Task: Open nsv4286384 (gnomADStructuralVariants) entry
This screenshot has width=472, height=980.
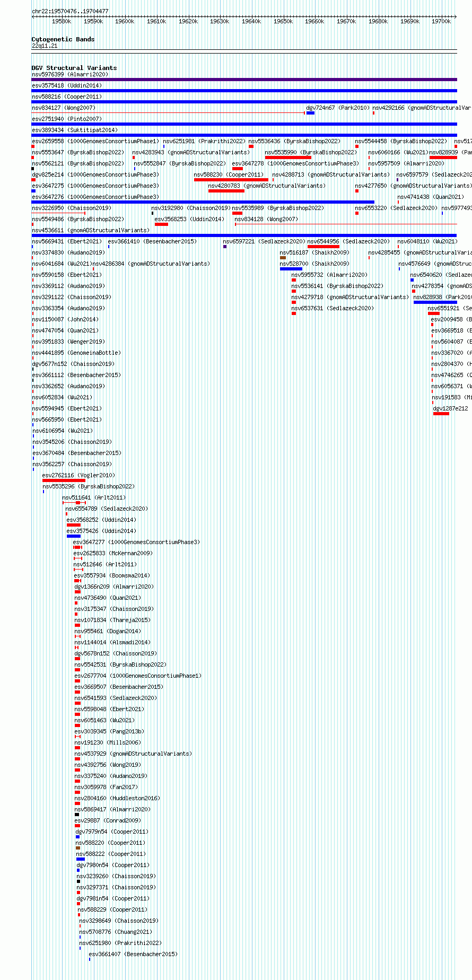Action: tap(151, 264)
